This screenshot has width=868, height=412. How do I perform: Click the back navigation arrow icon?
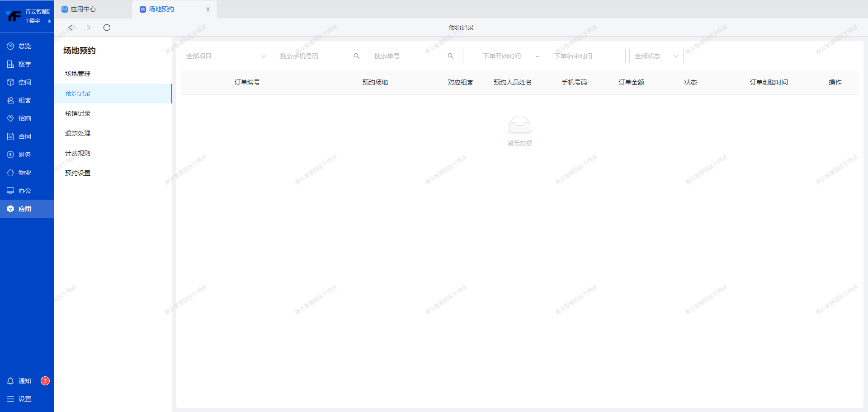point(71,28)
